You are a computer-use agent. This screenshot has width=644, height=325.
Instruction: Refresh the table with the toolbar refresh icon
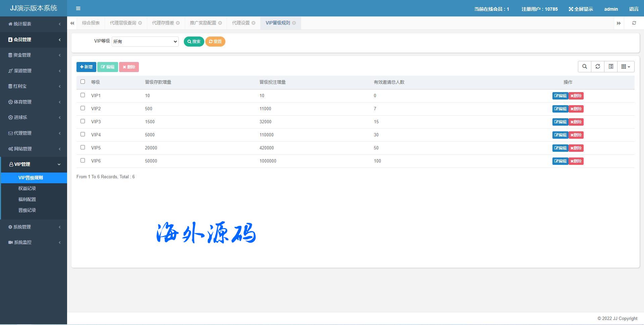[597, 67]
